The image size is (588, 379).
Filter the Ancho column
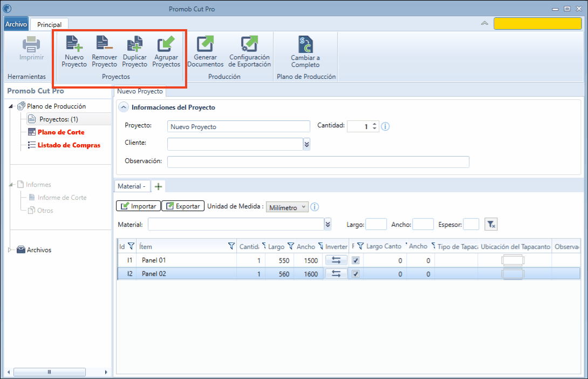(x=320, y=246)
